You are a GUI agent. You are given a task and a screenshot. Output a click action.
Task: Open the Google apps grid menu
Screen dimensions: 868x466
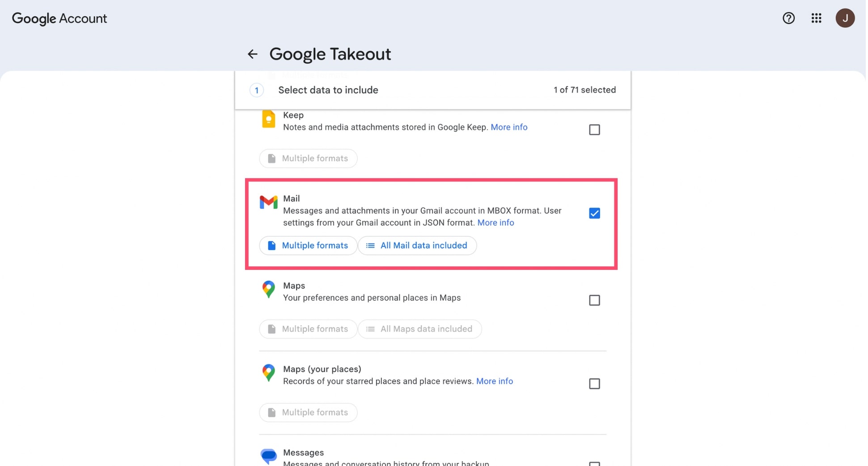pyautogui.click(x=816, y=18)
